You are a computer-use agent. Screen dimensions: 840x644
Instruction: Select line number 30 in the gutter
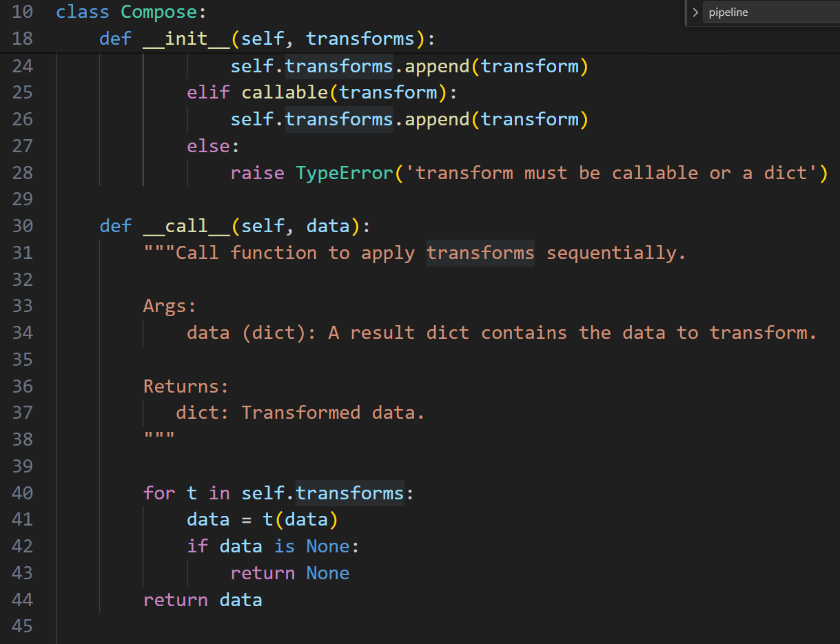23,226
